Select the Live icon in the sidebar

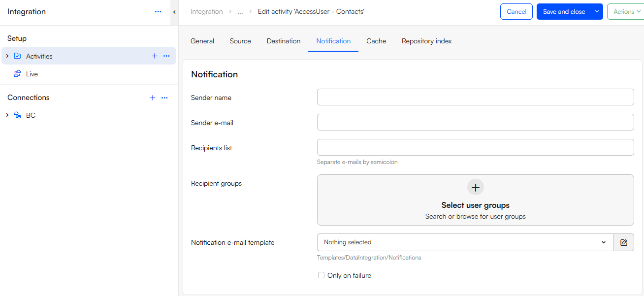[x=17, y=73]
